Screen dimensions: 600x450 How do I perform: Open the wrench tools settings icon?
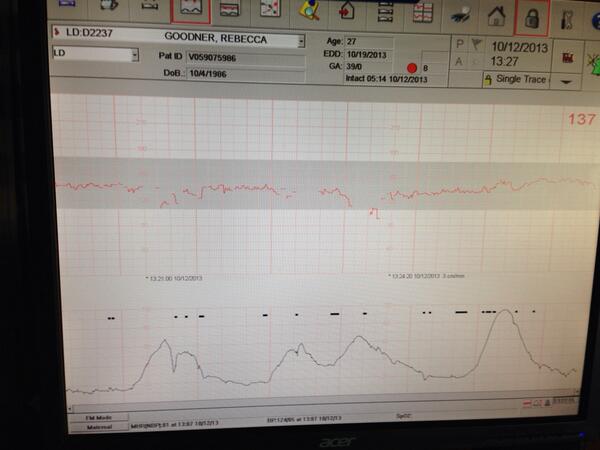click(x=567, y=19)
